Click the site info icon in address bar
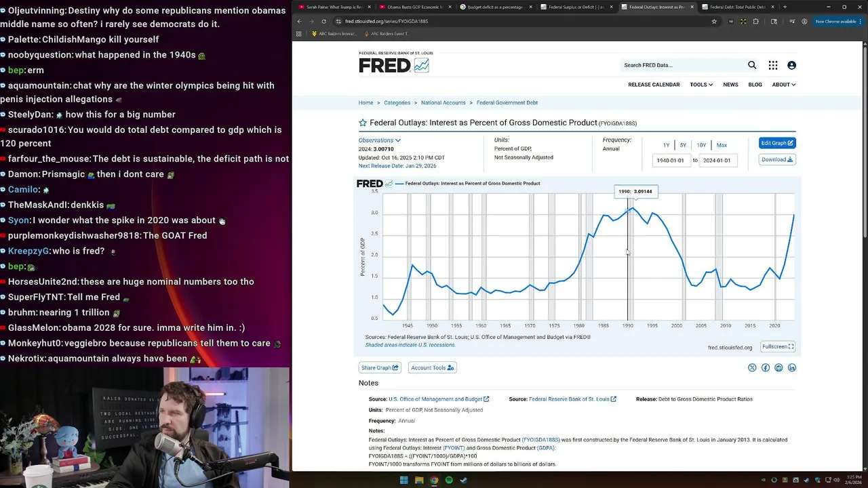Image resolution: width=868 pixels, height=488 pixels. click(338, 21)
